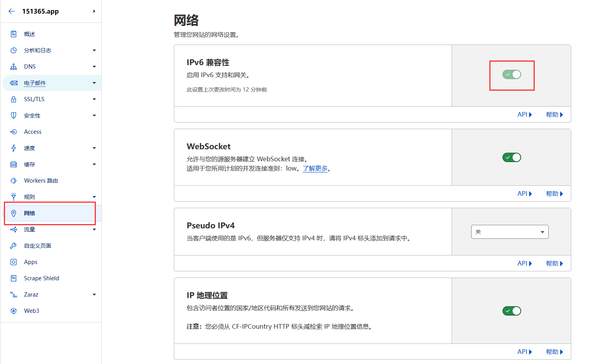
Task: Click the back arrow beside 151365.app
Action: 12,11
